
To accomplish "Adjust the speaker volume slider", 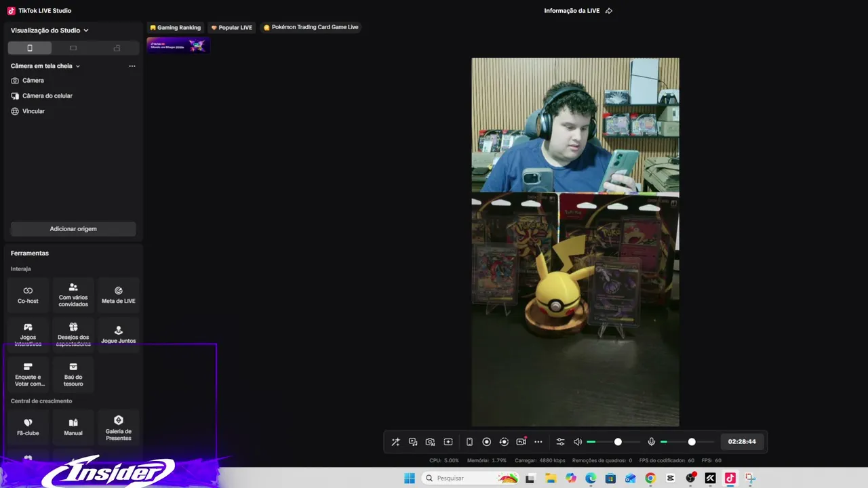I will 614,442.
